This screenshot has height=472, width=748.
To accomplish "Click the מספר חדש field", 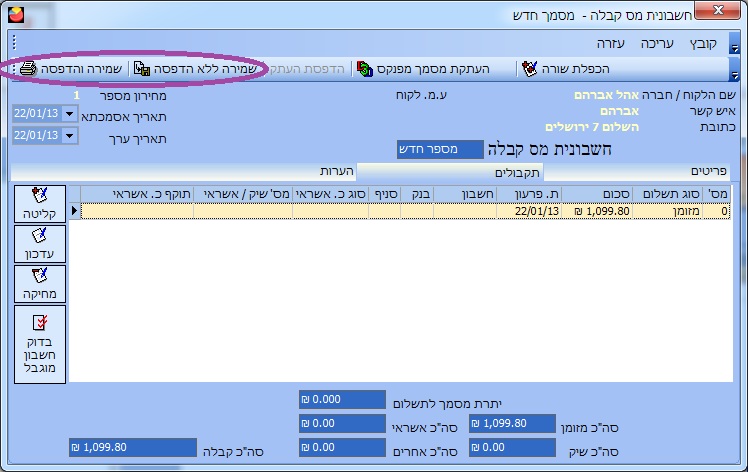I will pyautogui.click(x=440, y=149).
